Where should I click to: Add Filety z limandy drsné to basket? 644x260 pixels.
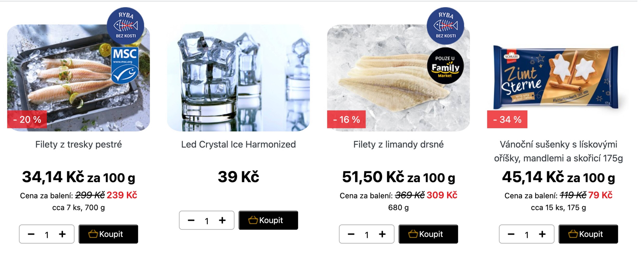point(428,234)
